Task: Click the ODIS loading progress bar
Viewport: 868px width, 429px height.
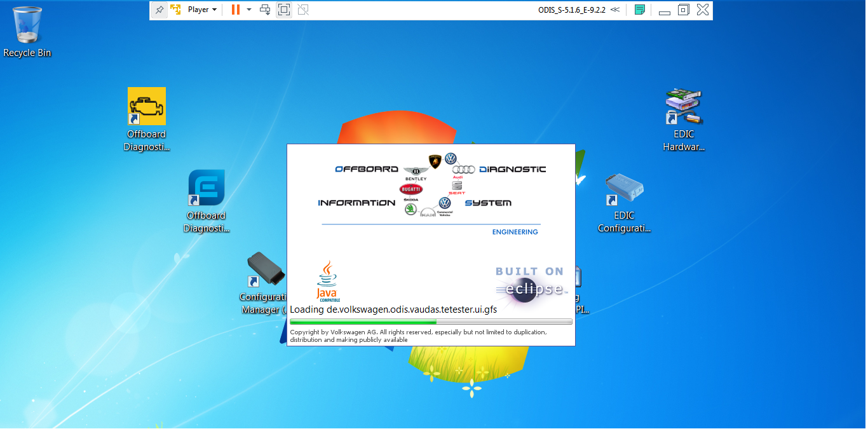Action: click(431, 322)
